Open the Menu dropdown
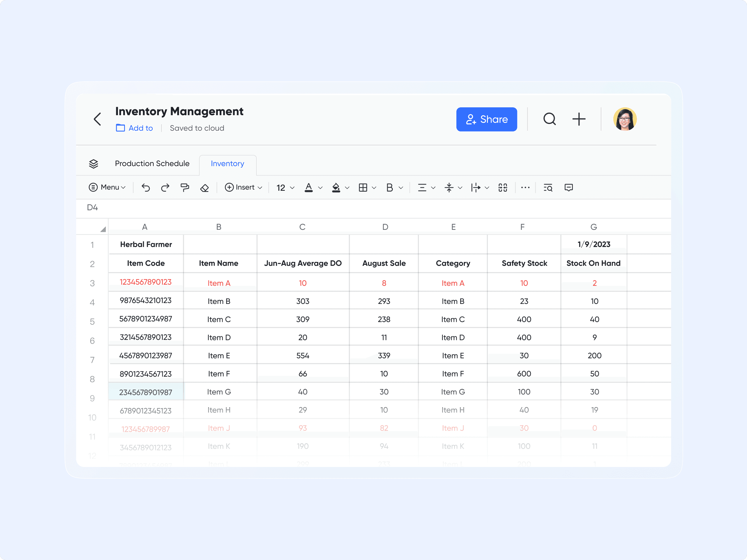The height and width of the screenshot is (560, 747). point(107,188)
